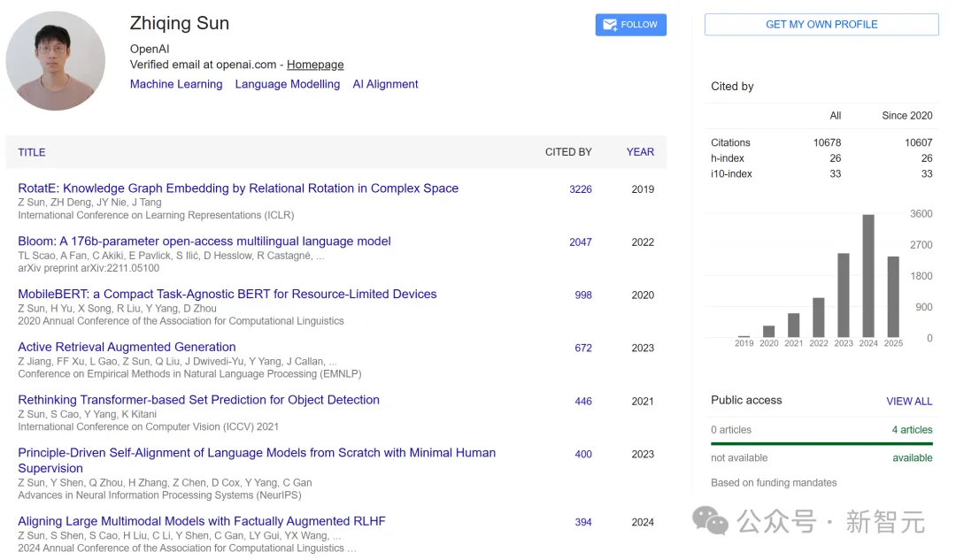This screenshot has height=560, width=956.
Task: View the 446 citations count
Action: click(583, 402)
